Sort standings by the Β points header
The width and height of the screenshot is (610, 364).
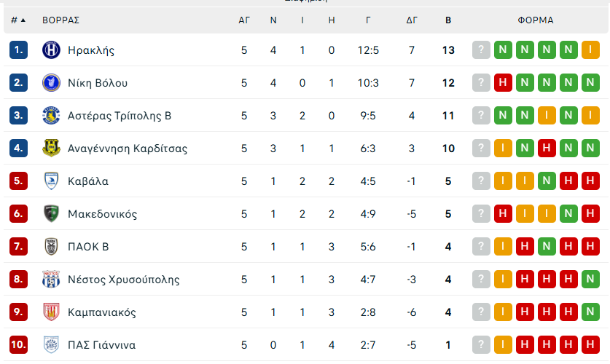tap(448, 20)
